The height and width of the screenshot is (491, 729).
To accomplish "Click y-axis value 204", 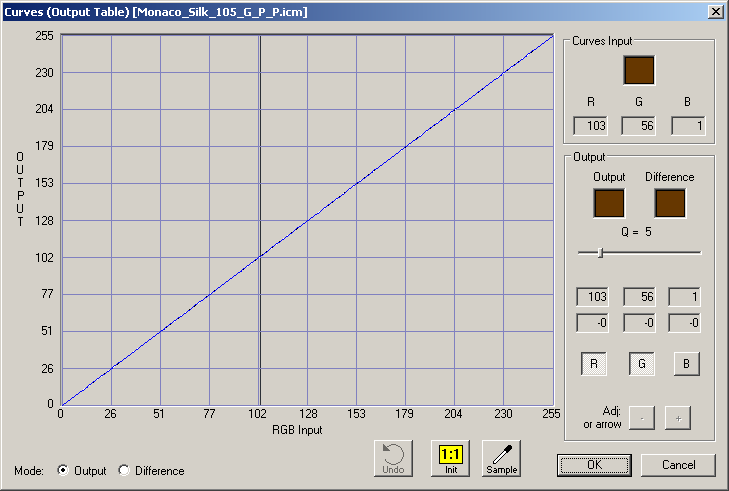I will pos(44,109).
